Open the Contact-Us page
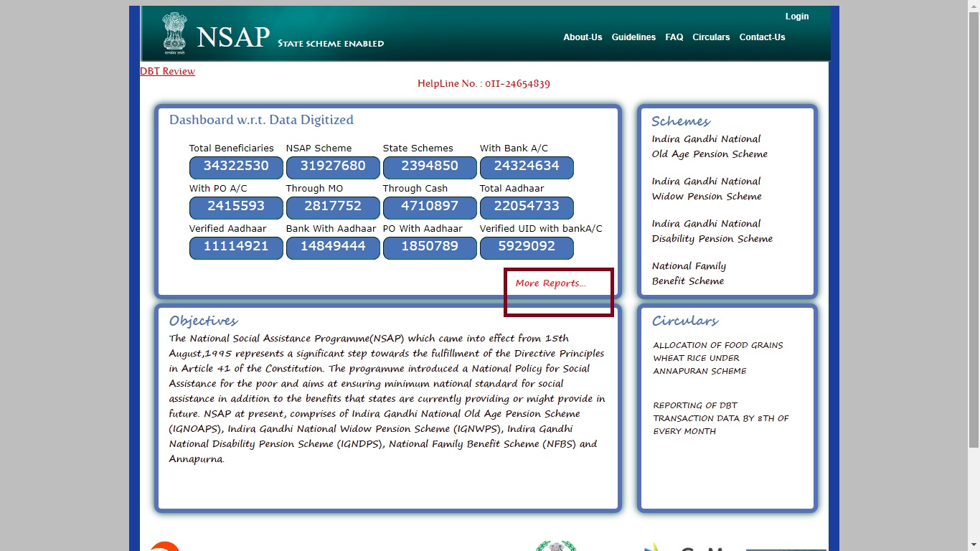 click(762, 37)
